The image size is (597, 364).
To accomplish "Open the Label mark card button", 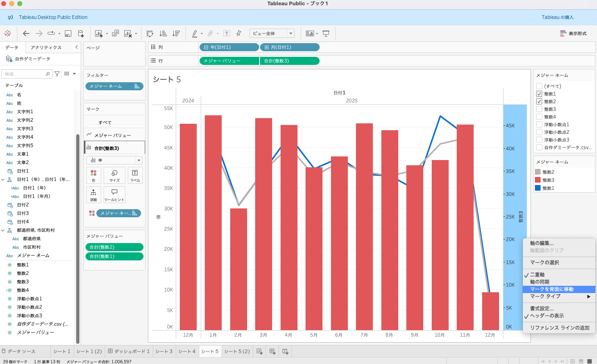I will pos(135,175).
